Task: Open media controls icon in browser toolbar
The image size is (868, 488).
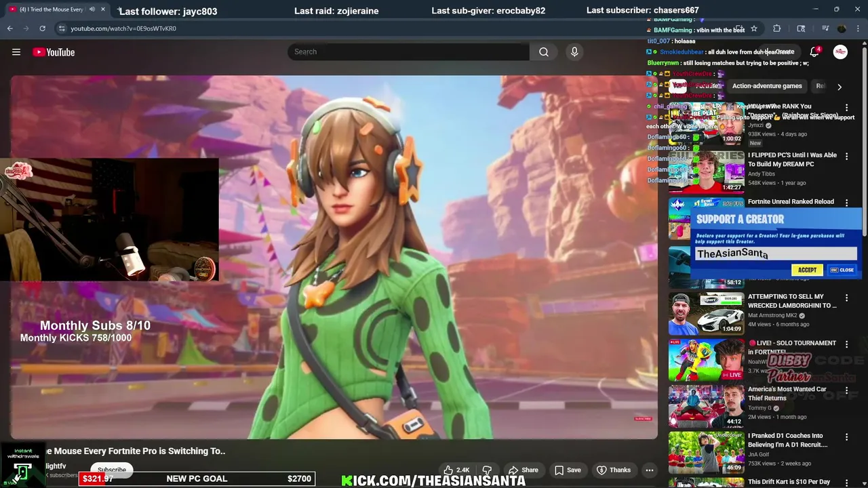Action: tap(825, 28)
